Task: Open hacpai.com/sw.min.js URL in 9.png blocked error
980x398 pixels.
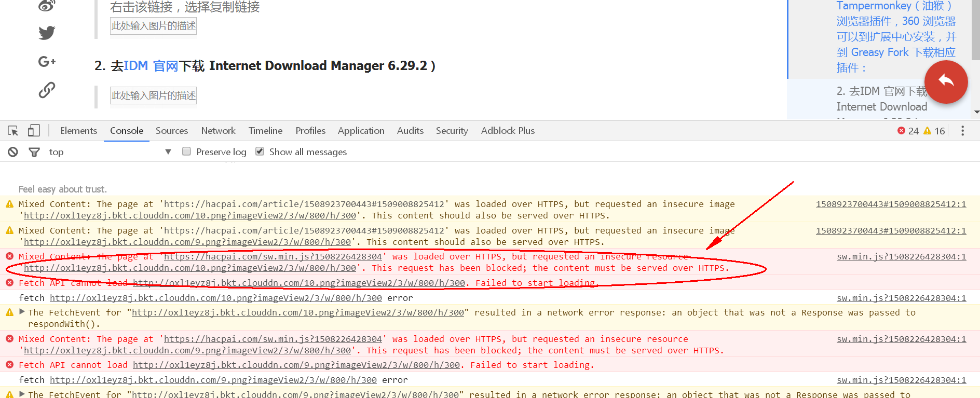Action: pos(273,339)
